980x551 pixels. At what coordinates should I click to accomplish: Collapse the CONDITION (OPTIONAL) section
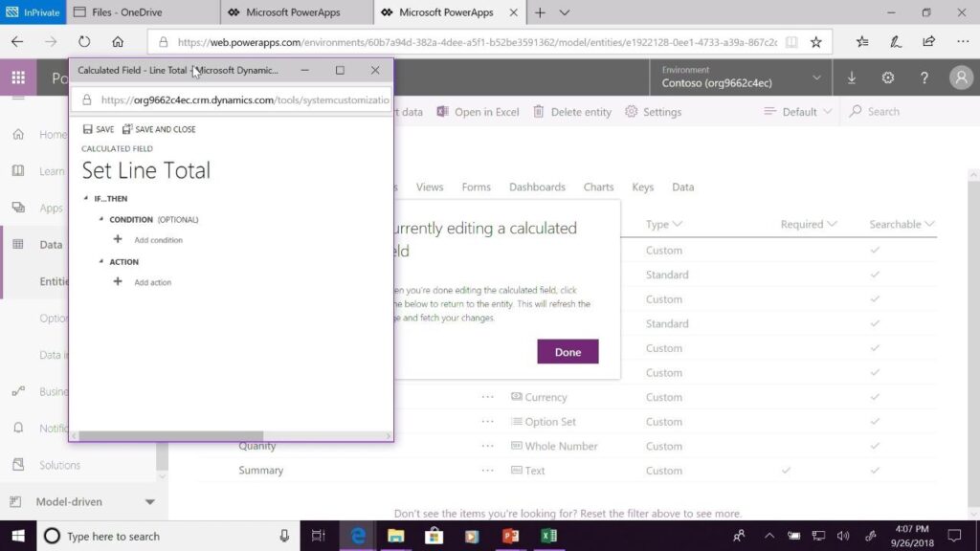coord(102,219)
